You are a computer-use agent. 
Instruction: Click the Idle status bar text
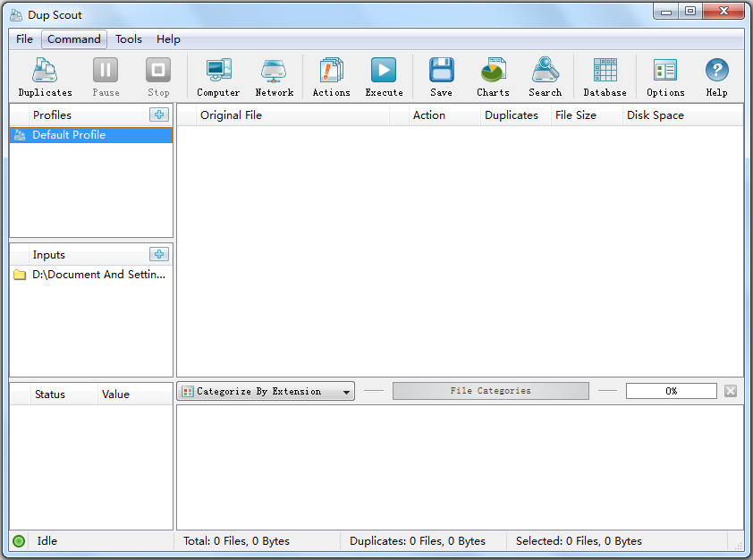[47, 541]
